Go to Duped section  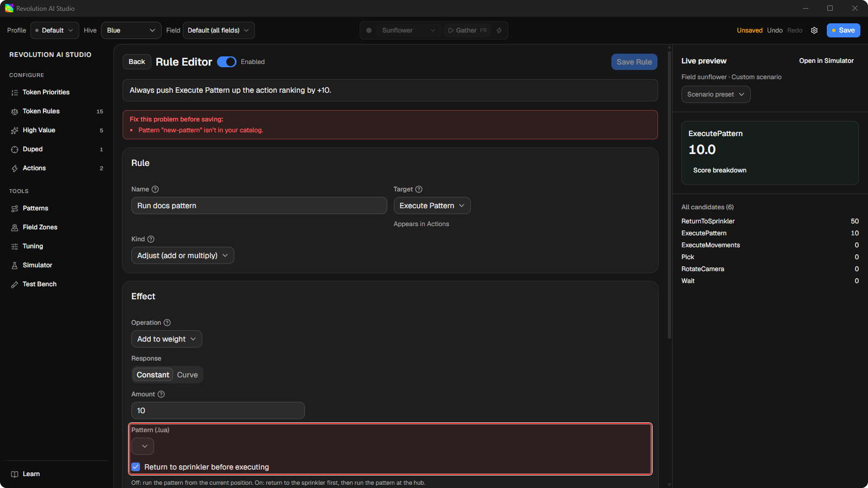[57, 149]
